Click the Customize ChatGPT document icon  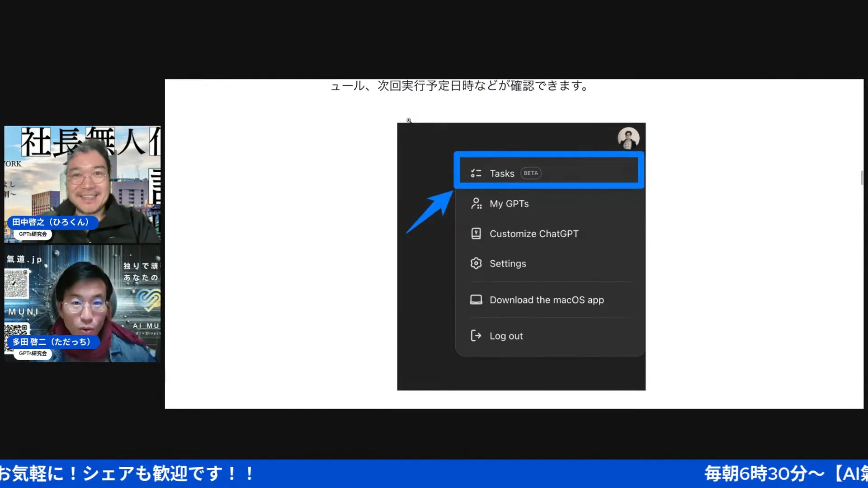476,234
